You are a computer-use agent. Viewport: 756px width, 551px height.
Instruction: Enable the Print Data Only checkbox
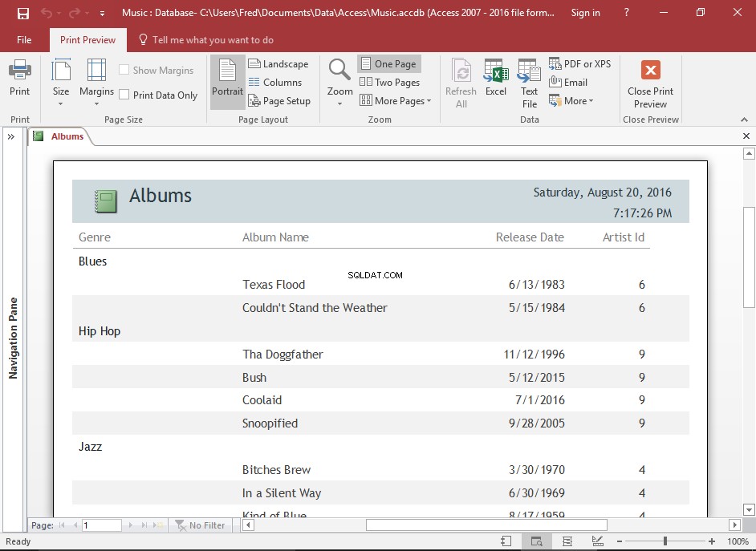point(124,95)
